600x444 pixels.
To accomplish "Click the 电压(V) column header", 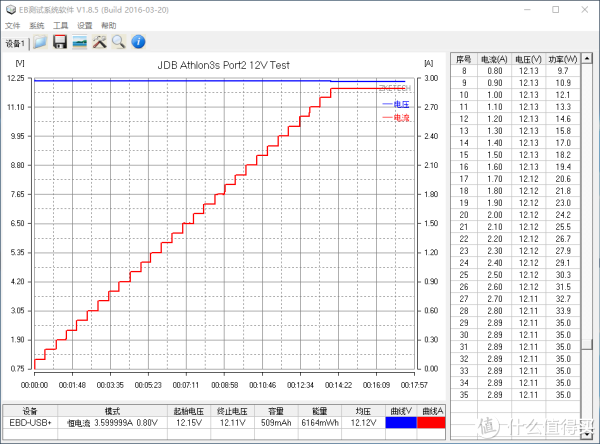I will 528,59.
